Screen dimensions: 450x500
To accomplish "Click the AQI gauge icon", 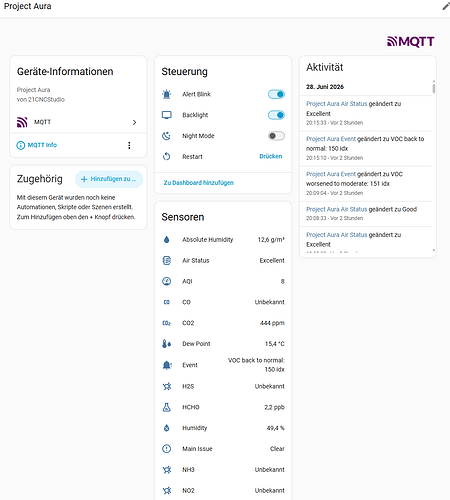I will [x=167, y=281].
